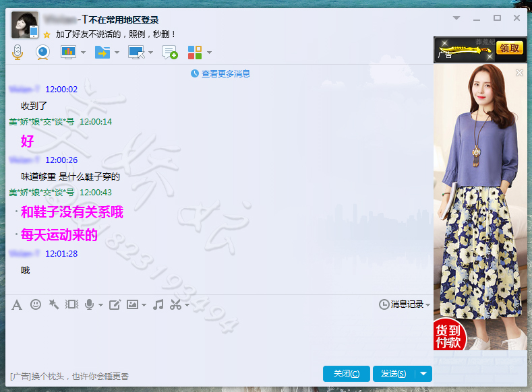Expand the 消息记录 dropdown arrow

tap(427, 305)
